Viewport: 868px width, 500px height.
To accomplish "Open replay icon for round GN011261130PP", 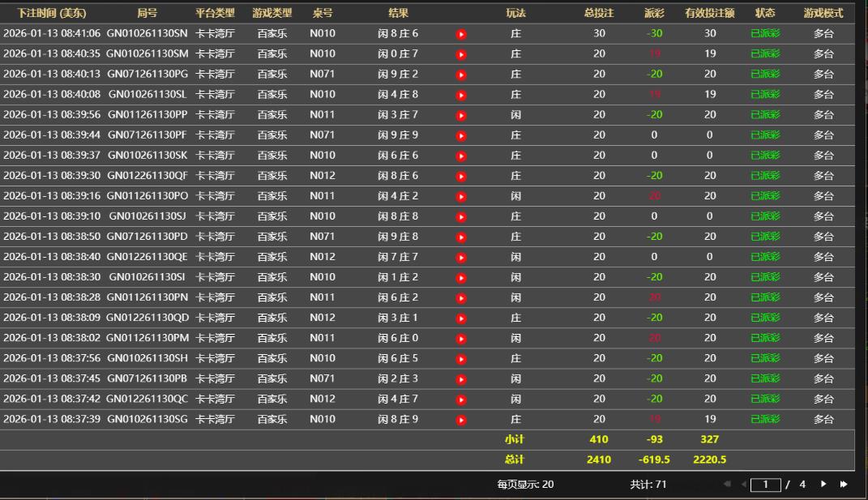I will (461, 115).
